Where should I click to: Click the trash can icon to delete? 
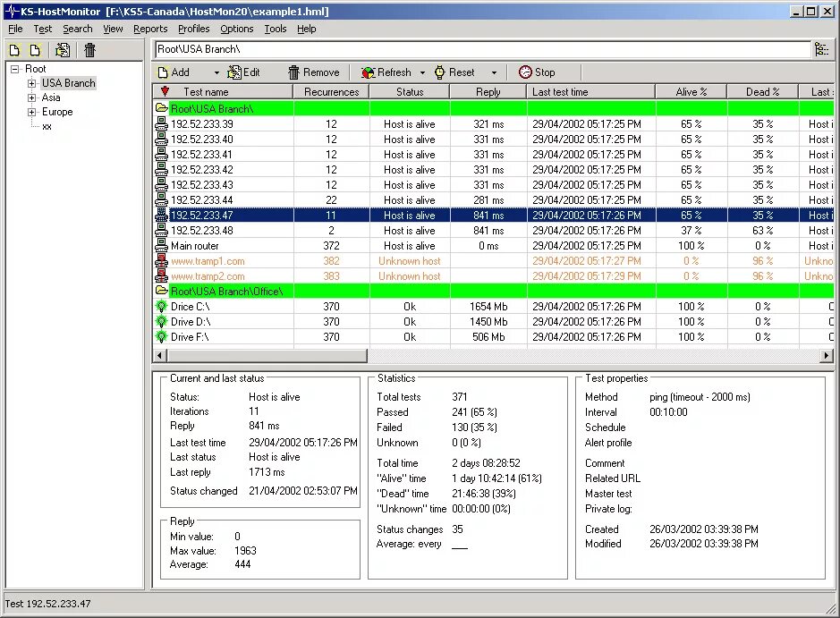[89, 50]
